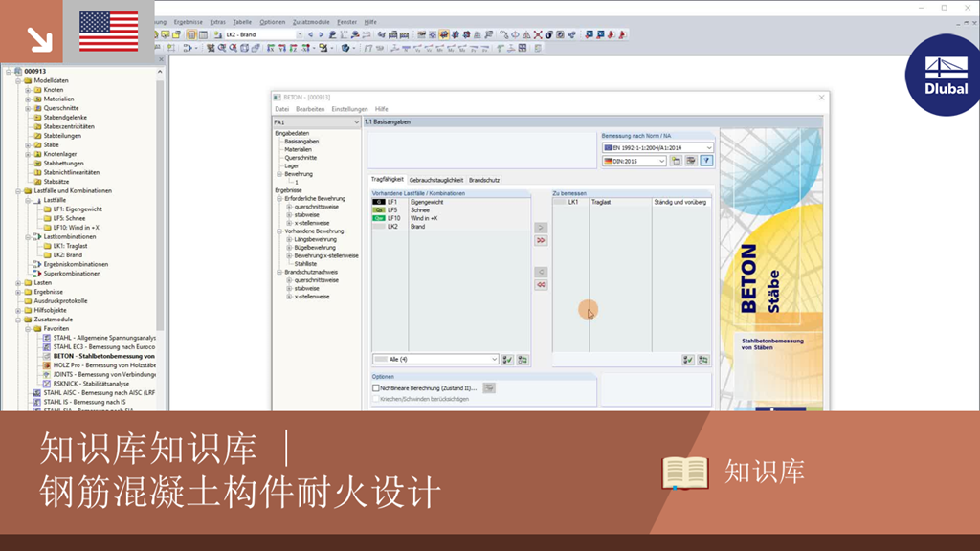This screenshot has width=980, height=551.
Task: Expand Lasten folder in navigator
Action: click(18, 283)
